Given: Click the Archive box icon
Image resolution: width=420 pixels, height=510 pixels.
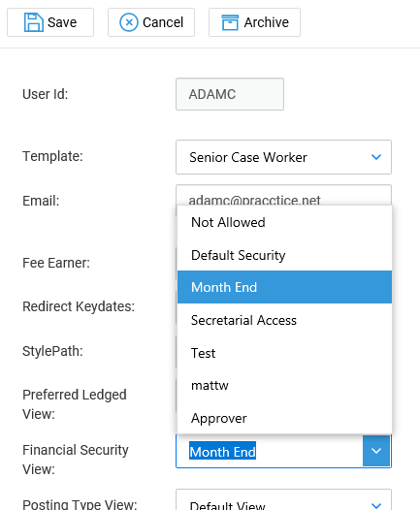Looking at the screenshot, I should coord(230,22).
